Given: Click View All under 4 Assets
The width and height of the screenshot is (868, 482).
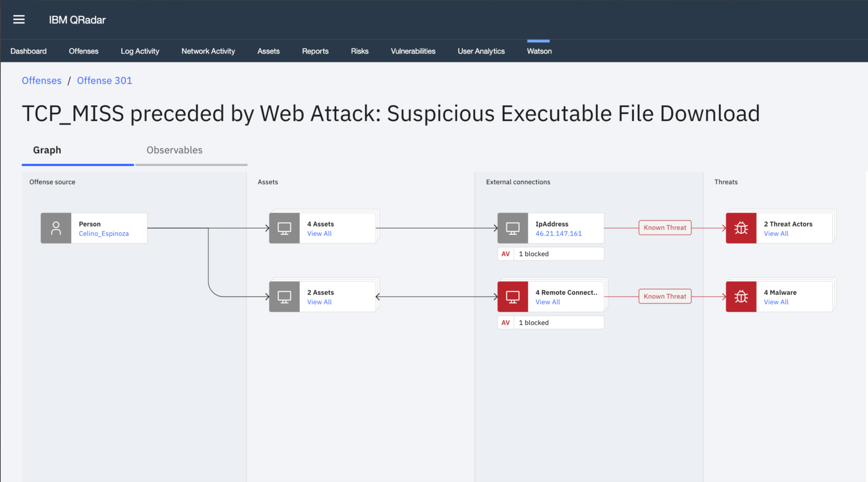Looking at the screenshot, I should (319, 234).
